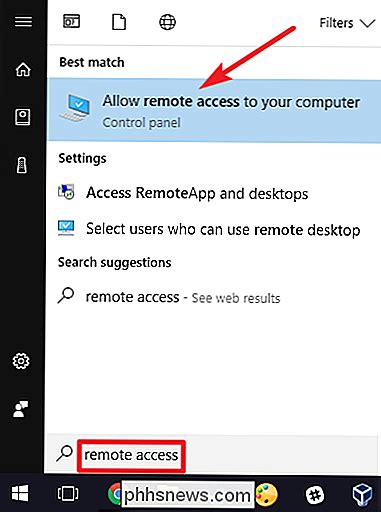The width and height of the screenshot is (381, 512).
Task: Launch VirtualBox cube icon on taskbar
Action: (362, 494)
